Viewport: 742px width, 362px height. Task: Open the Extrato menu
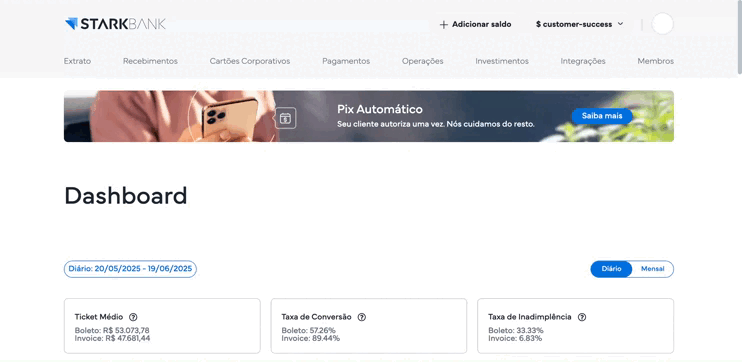pyautogui.click(x=77, y=61)
